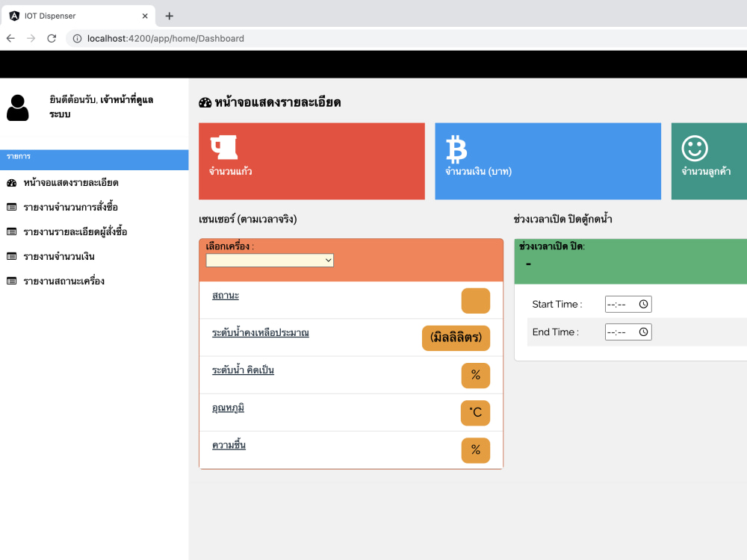Open a new browser tab

click(169, 16)
